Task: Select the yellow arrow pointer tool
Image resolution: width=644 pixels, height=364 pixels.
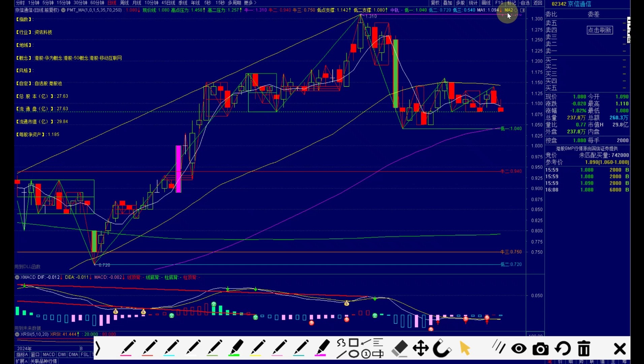Action: tap(465, 348)
